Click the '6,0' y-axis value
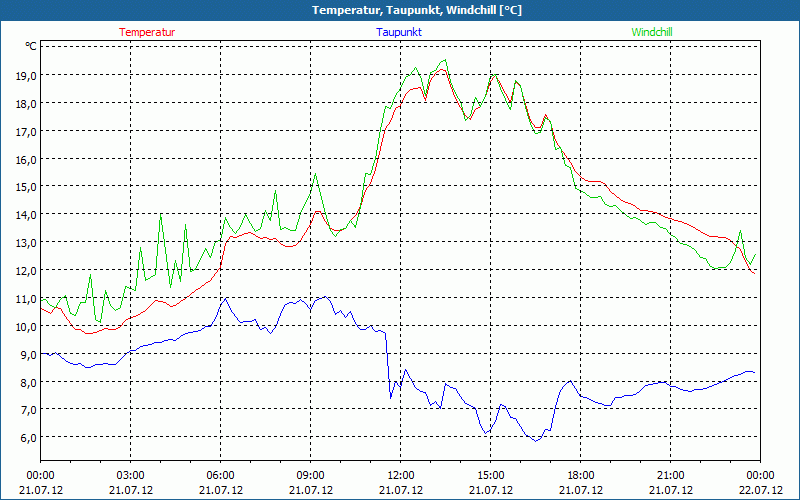The height and width of the screenshot is (500, 800). [x=29, y=437]
